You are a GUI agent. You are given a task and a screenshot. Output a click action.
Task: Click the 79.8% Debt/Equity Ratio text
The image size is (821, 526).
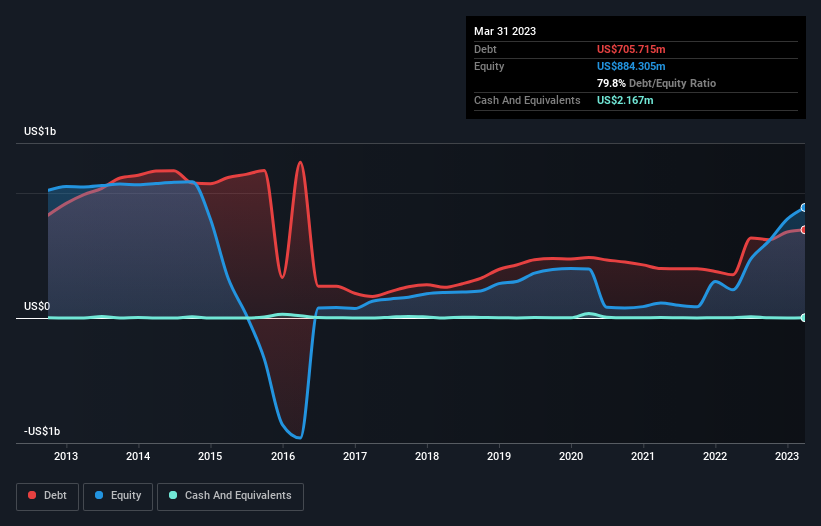tap(656, 83)
